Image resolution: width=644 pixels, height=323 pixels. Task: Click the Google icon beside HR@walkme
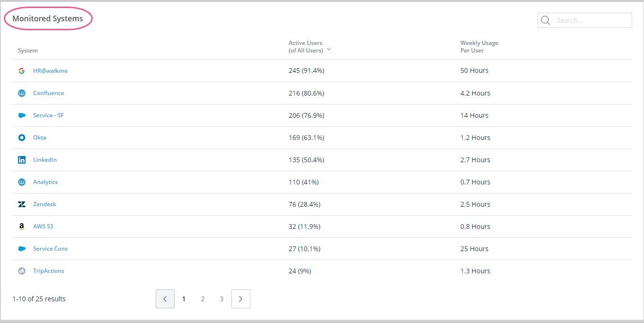22,71
